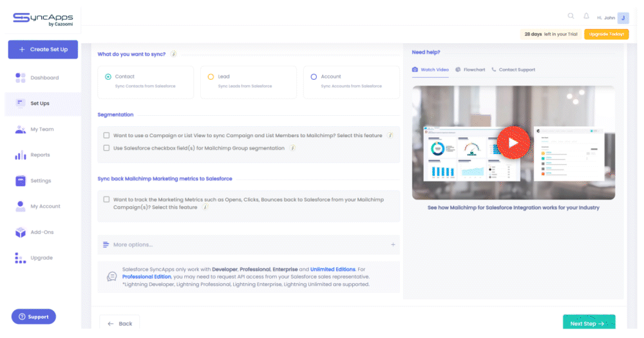The width and height of the screenshot is (644, 338).
Task: Open the Reports menu item
Action: (x=43, y=155)
